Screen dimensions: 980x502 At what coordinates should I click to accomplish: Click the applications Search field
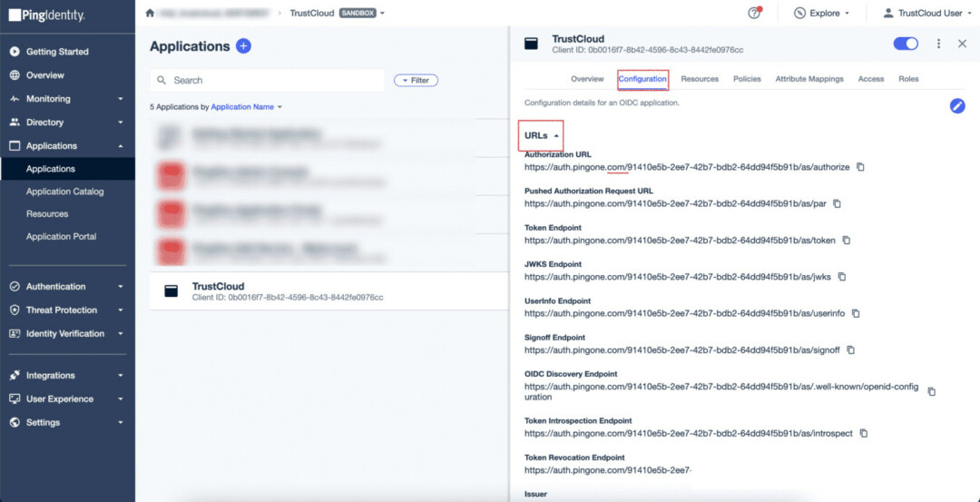click(268, 80)
